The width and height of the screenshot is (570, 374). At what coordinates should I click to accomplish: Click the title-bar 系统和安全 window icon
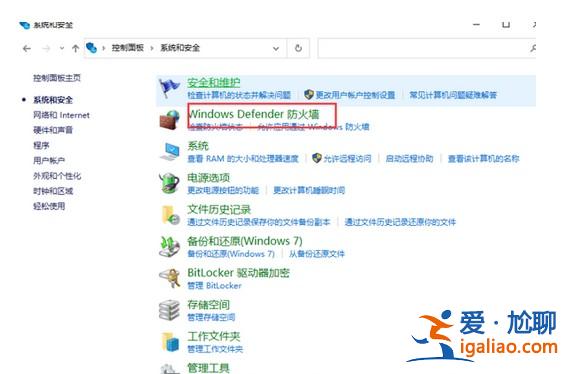[24, 25]
